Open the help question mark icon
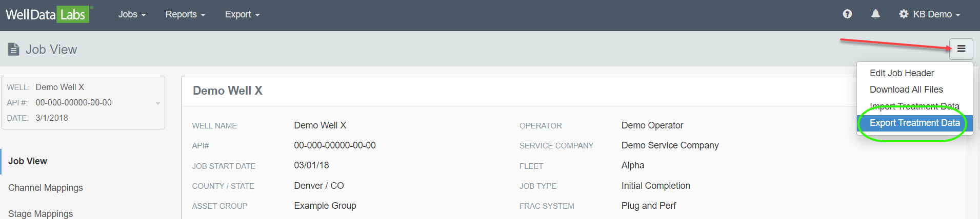 click(847, 14)
